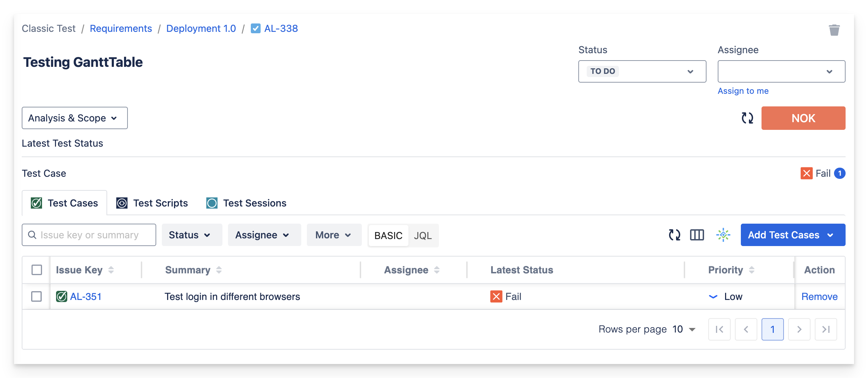
Task: Click the orange NOK status button
Action: 803,118
